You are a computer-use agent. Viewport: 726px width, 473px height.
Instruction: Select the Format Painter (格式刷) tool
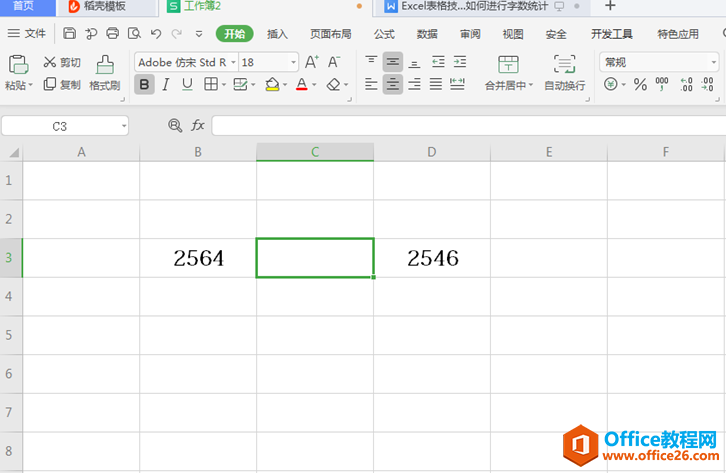click(104, 71)
